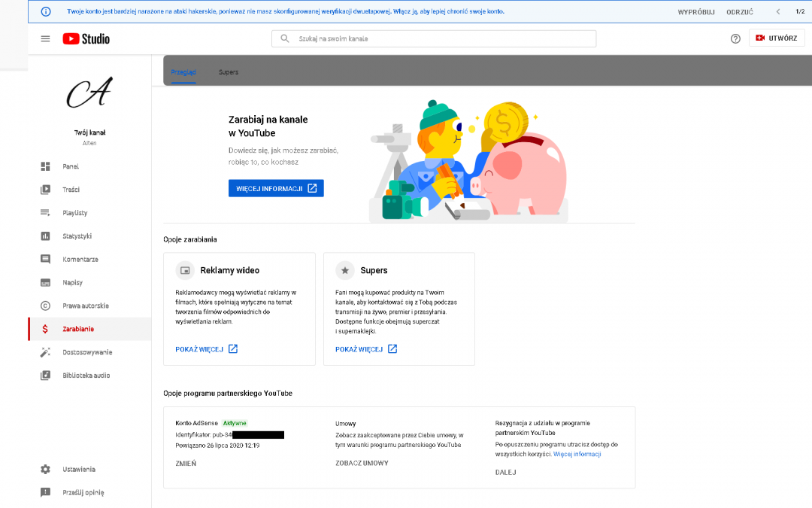
Task: Go to the previous notification arrow
Action: point(777,12)
